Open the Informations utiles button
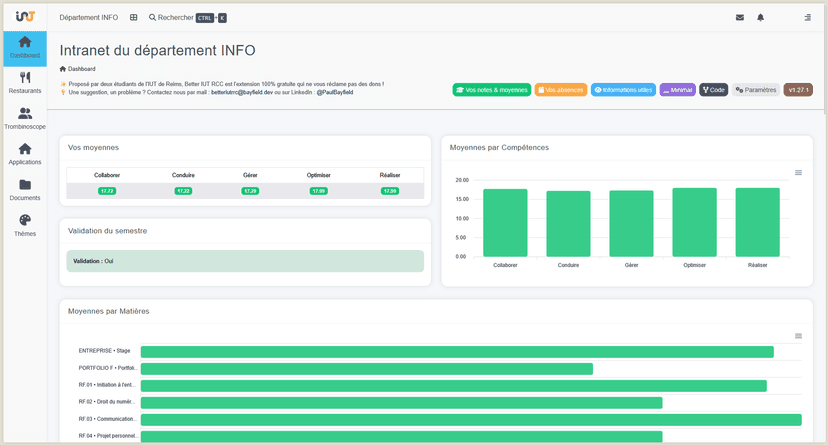 pos(623,90)
